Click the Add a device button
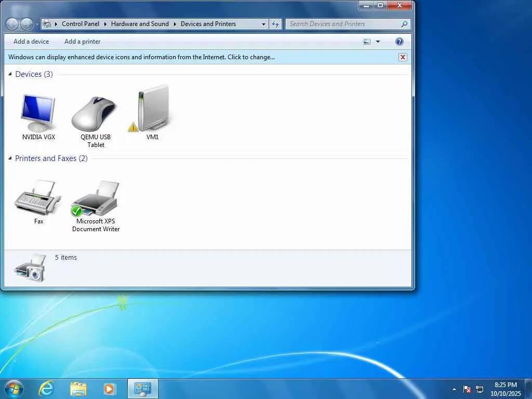532x399 pixels. [x=31, y=42]
